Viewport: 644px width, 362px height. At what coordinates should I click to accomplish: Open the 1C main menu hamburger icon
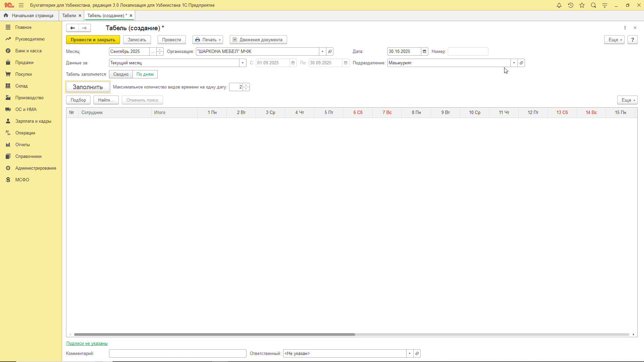[21, 5]
